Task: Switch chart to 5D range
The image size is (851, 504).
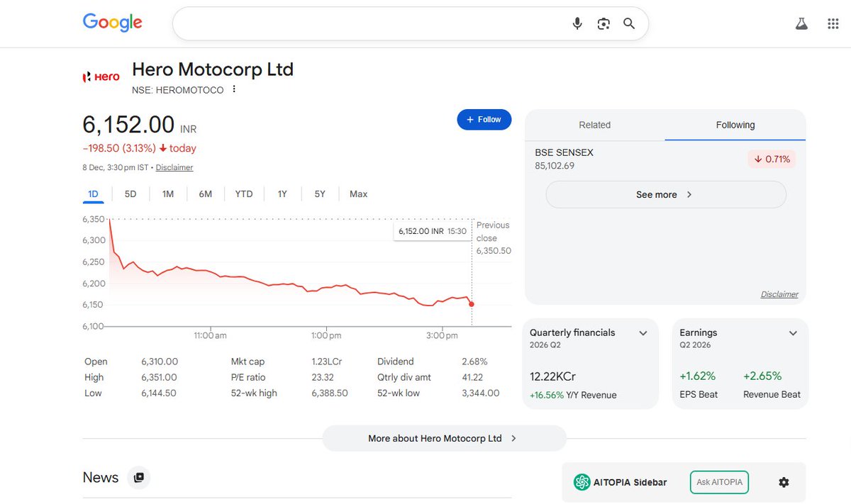Action: pos(130,194)
